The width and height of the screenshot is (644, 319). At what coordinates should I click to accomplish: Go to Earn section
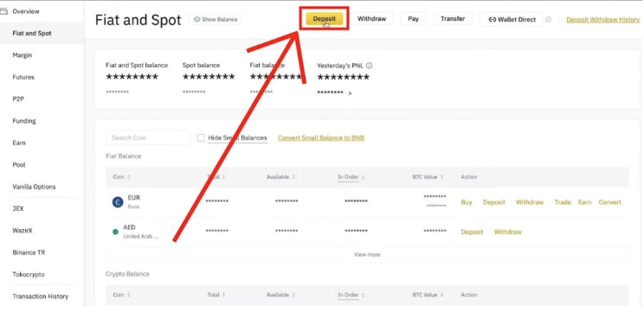(19, 143)
